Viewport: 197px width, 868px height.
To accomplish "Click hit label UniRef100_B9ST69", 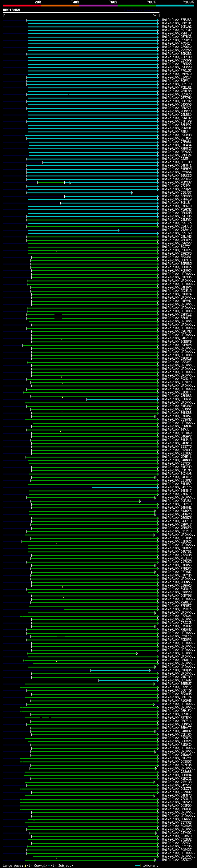I will click(177, 233).
